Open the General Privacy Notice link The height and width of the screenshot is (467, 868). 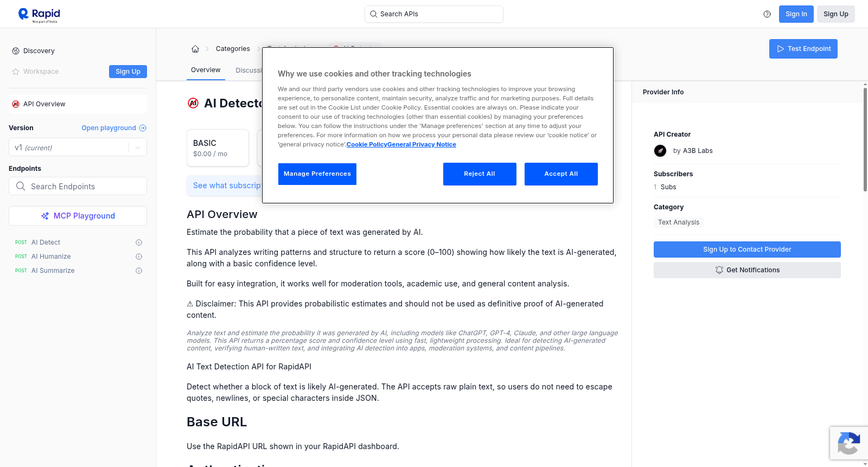point(422,144)
